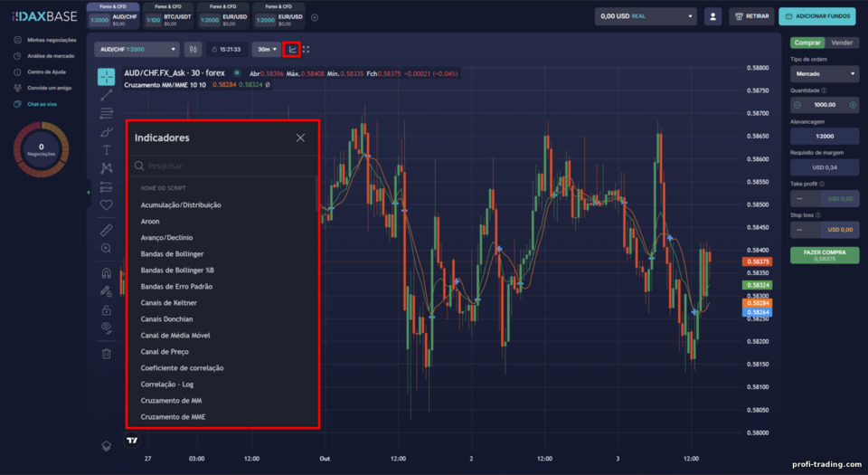Open the chart type candles button
Image resolution: width=868 pixels, height=475 pixels.
coord(193,49)
